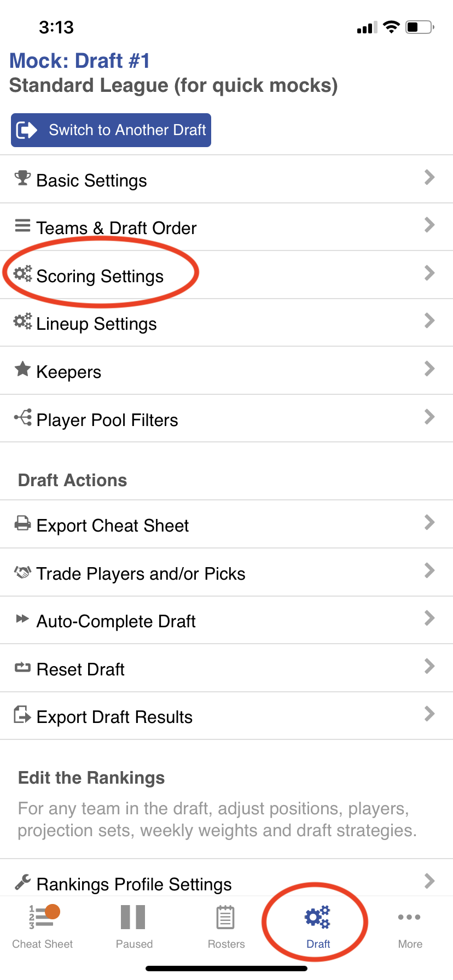Tap the Player Pool Filters branch icon

pos(22,418)
